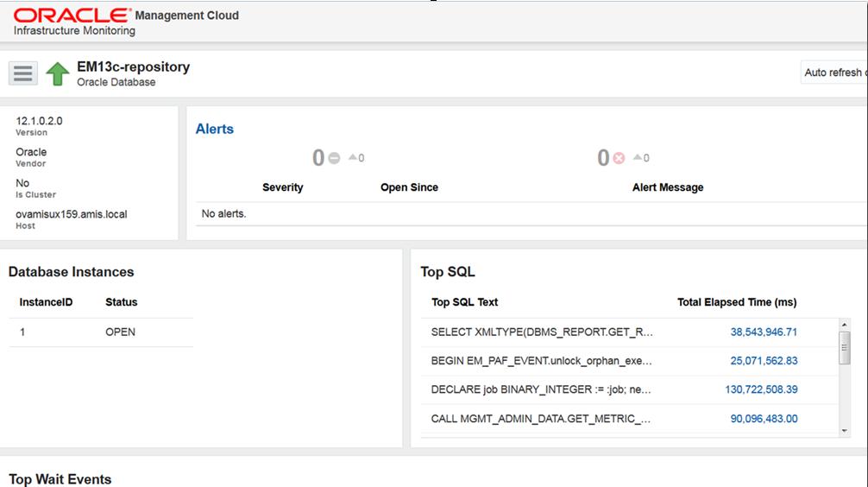
Task: Click the Status column header
Action: [x=122, y=302]
